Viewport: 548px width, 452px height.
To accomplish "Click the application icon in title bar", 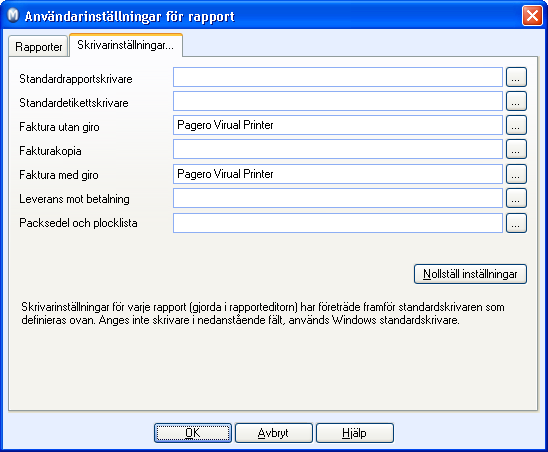I will (13, 15).
